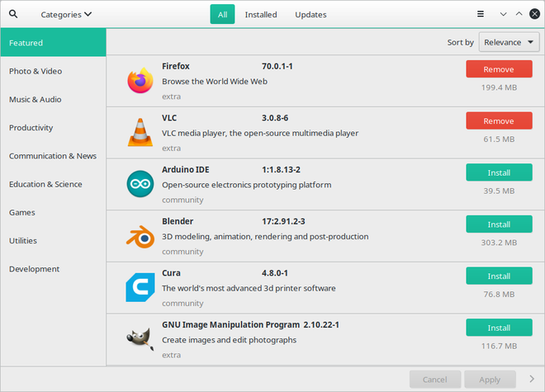Screen dimensions: 545x392
Task: Click 'Create images and edit photographs' text
Action: pyautogui.click(x=229, y=340)
